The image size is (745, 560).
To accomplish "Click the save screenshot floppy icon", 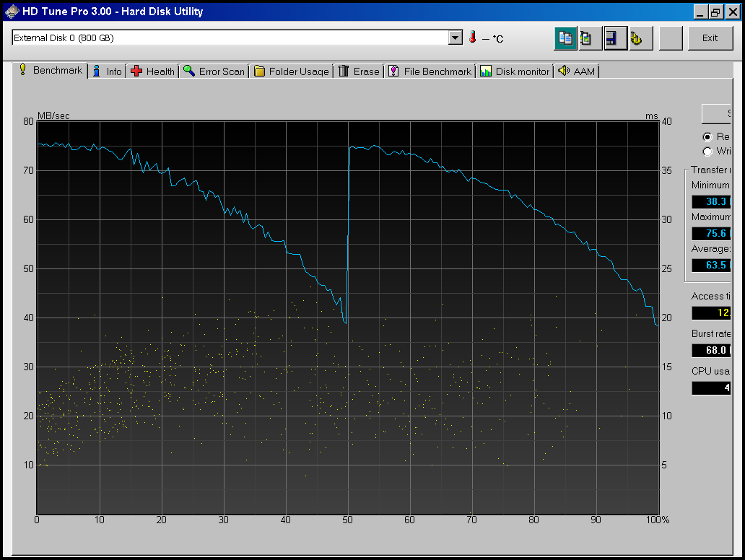I will (615, 38).
